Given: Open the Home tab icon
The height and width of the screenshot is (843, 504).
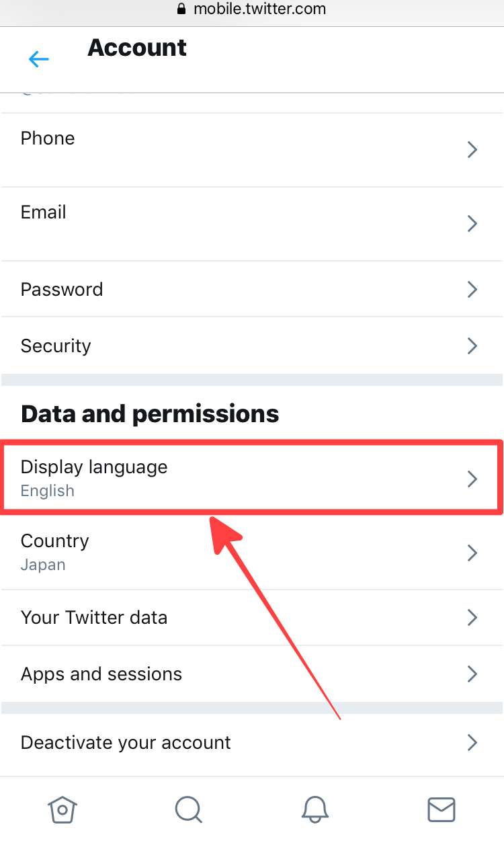Looking at the screenshot, I should [x=62, y=809].
